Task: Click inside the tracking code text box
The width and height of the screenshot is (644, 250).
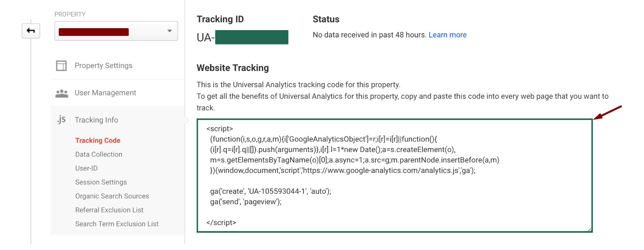Action: [x=394, y=176]
